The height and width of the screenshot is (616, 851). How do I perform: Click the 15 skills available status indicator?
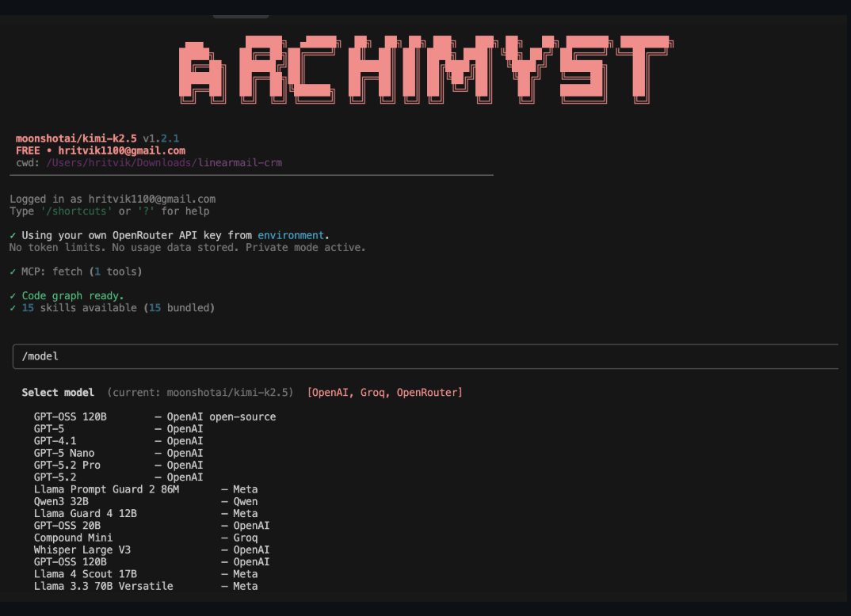(12, 307)
